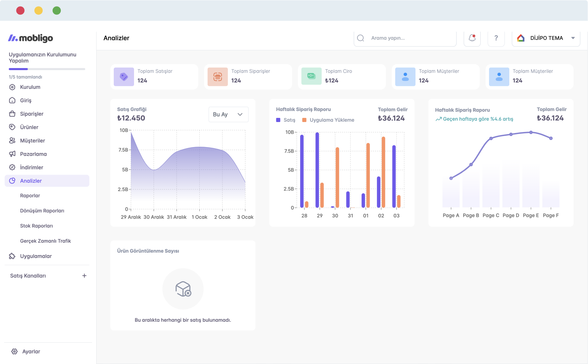Viewport: 588px width, 364px height.
Task: Click the empty product box icon
Action: [x=183, y=289]
